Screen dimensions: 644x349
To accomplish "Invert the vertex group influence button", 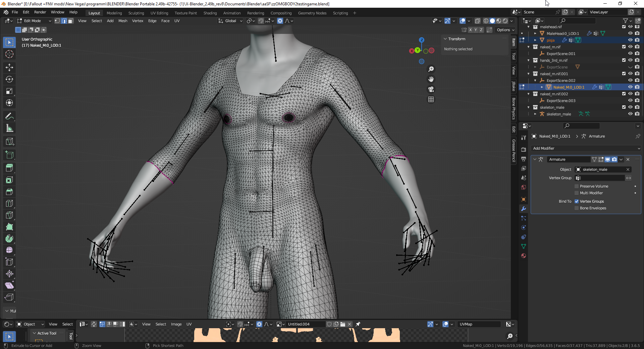I will [x=629, y=178].
